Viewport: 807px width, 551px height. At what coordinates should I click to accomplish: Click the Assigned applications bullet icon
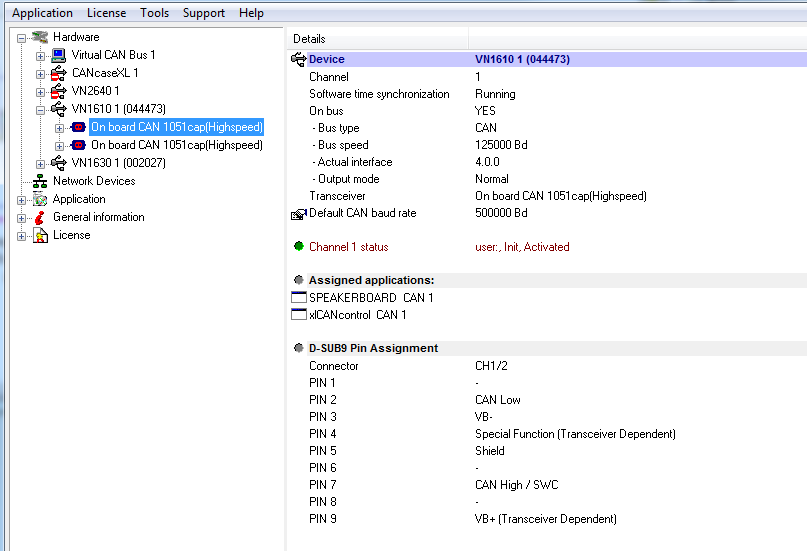pos(299,280)
